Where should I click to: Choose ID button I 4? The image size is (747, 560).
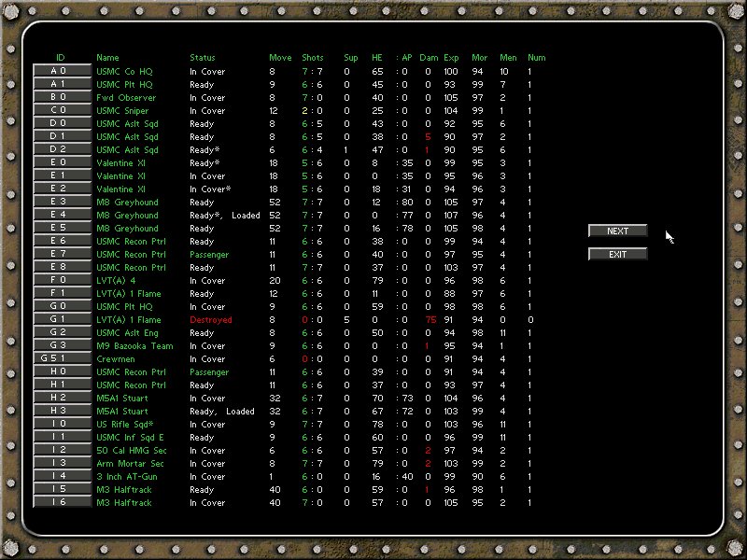click(62, 477)
